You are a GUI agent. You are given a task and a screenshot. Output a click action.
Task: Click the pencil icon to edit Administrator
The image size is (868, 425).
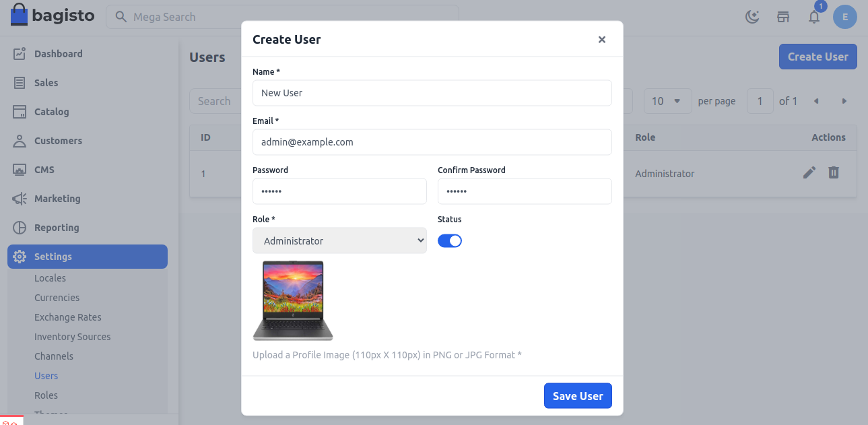pyautogui.click(x=809, y=172)
